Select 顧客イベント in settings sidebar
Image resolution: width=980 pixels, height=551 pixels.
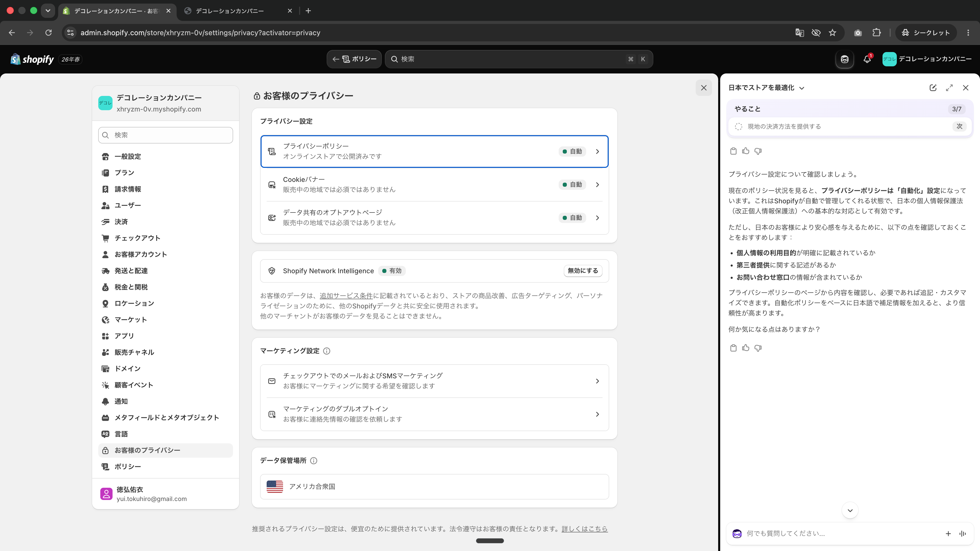click(165, 385)
